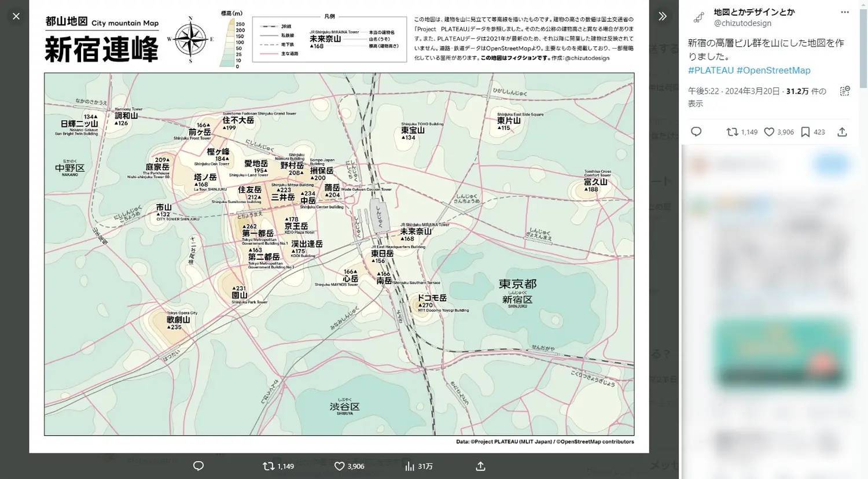Click the 渋谷区 label on the map
868x479 pixels.
344,407
